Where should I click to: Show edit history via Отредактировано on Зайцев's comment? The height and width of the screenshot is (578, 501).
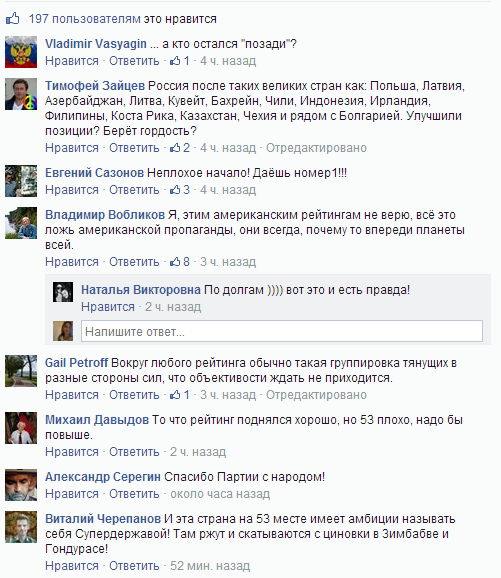(316, 148)
